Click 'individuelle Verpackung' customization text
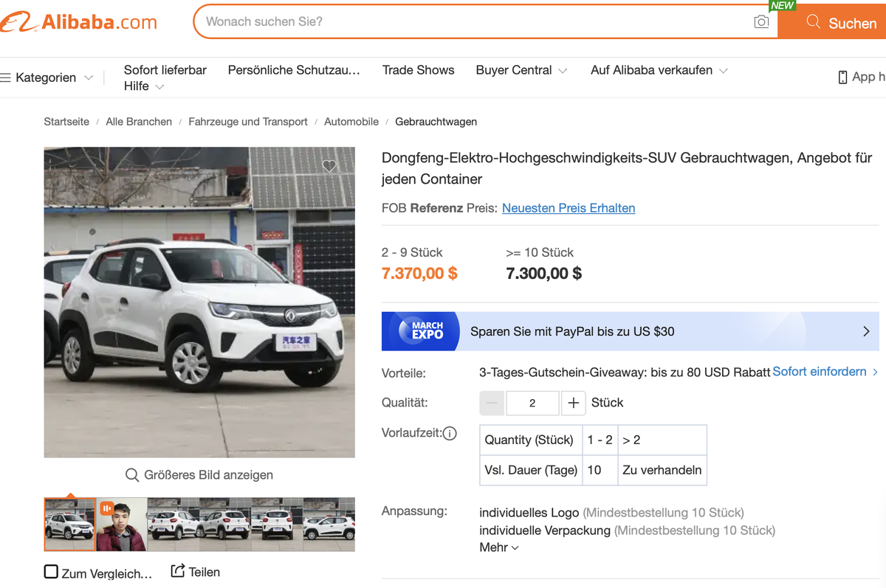This screenshot has height=588, width=886. coord(545,530)
